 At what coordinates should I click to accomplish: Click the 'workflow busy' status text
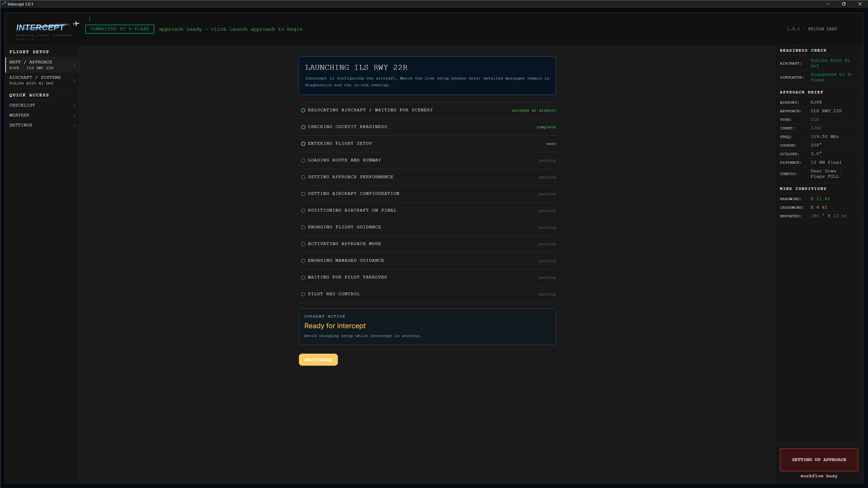(819, 476)
